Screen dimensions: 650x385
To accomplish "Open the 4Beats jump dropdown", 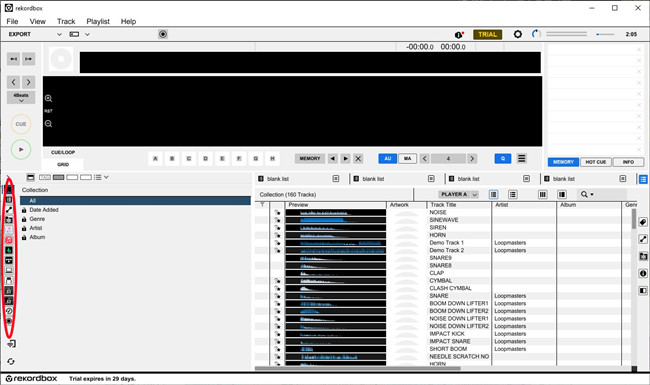I will click(21, 98).
